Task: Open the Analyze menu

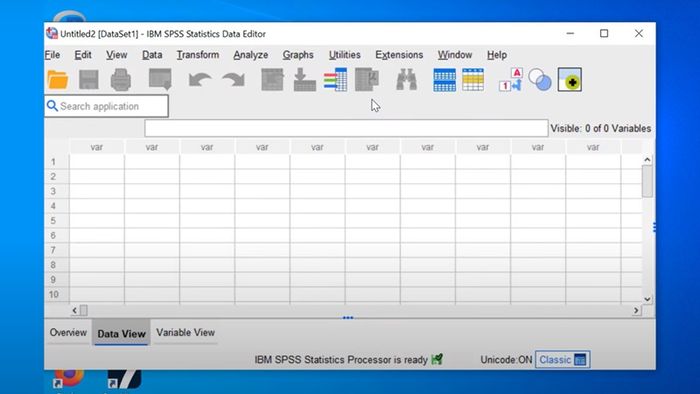Action: coord(251,55)
